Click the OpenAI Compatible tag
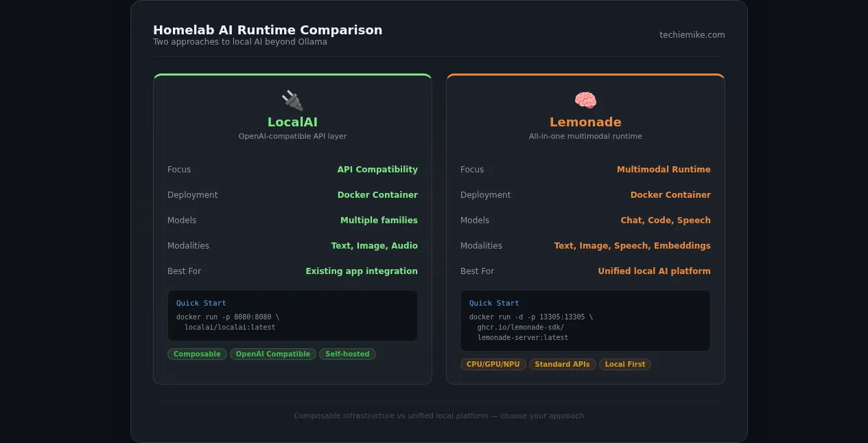The image size is (868, 443). 273,354
